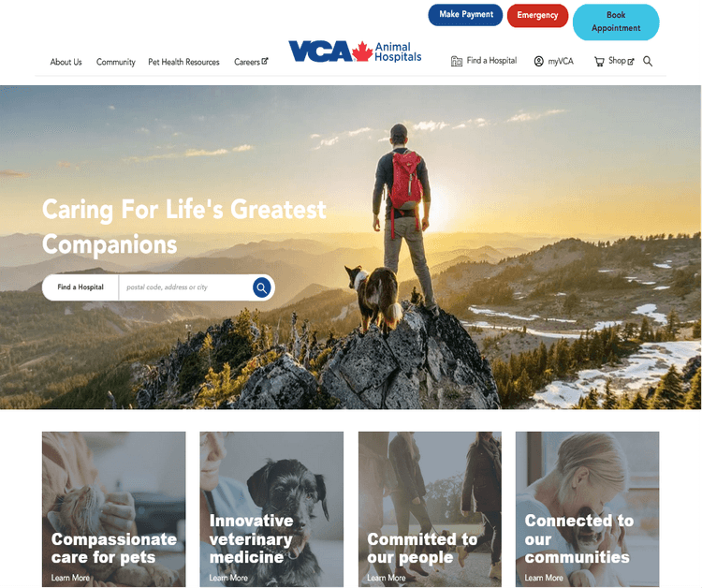Click the red Emergency button
This screenshot has height=588, width=702.
[x=537, y=15]
